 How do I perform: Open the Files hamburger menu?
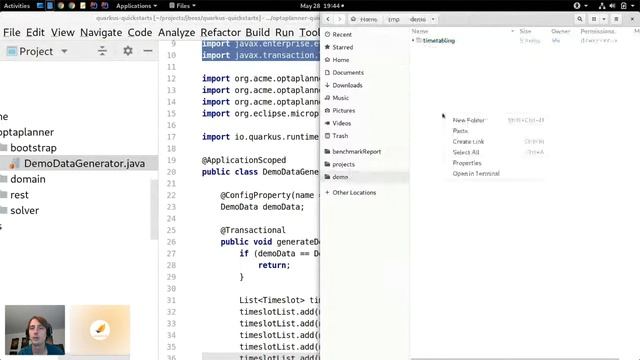tap(616, 19)
